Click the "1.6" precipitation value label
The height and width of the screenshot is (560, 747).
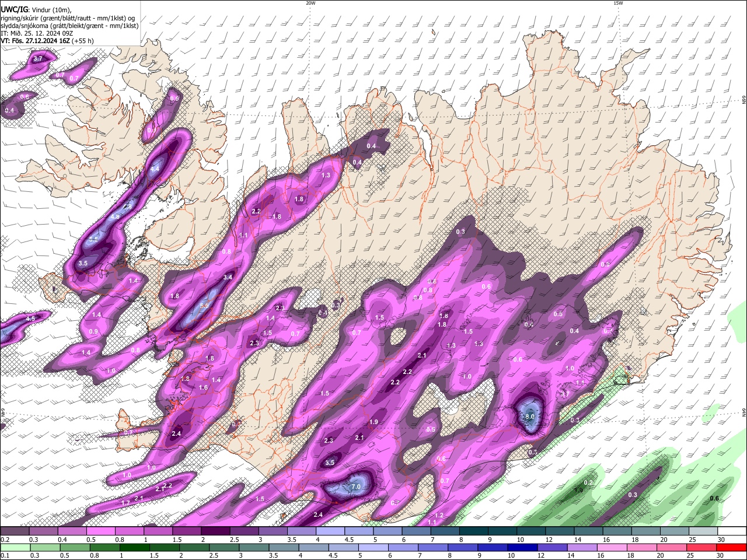coord(204,387)
